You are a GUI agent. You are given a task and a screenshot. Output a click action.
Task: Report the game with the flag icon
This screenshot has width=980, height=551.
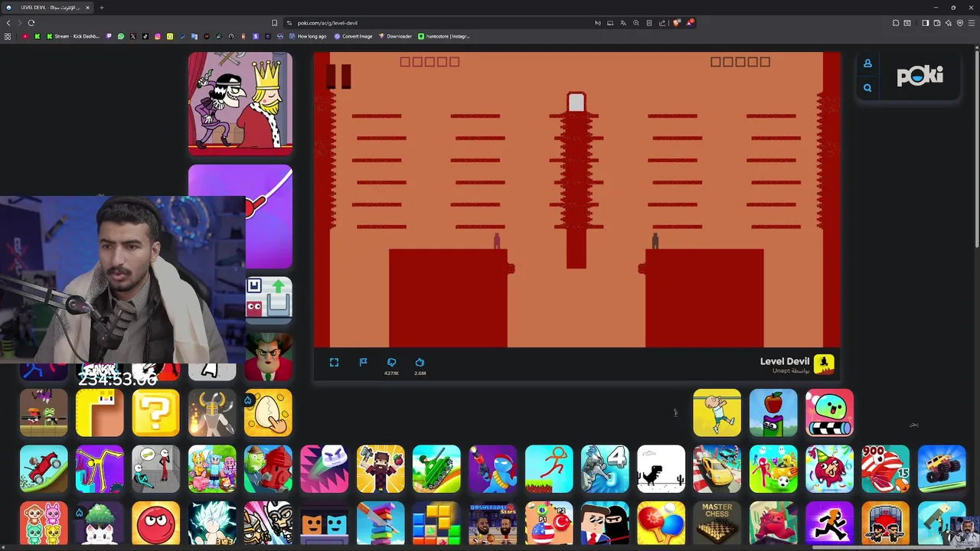click(x=363, y=362)
